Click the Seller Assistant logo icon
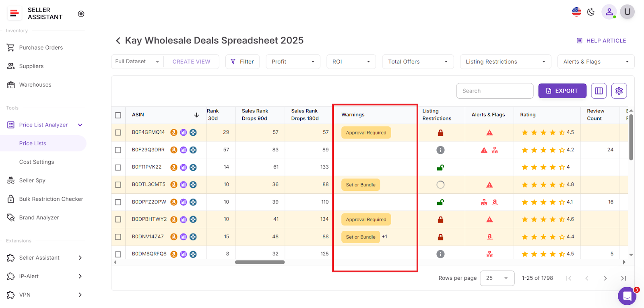Viewport: 644px width, 308px height. pyautogui.click(x=14, y=14)
